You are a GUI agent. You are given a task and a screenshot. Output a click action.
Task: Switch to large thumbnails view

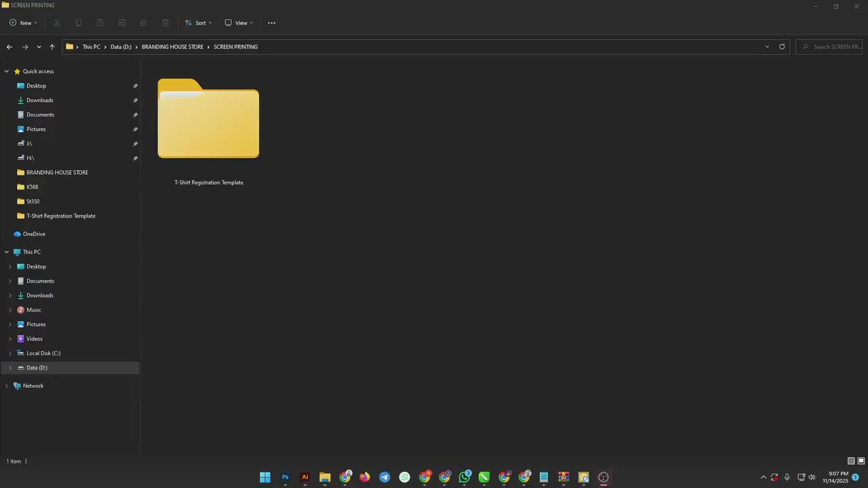pos(861,461)
